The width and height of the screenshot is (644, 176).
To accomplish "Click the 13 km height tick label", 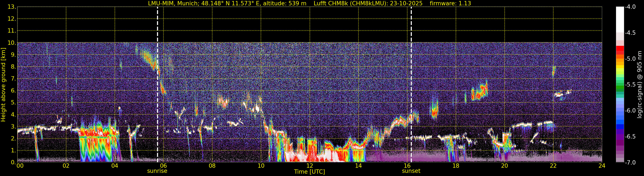I will pyautogui.click(x=12, y=7).
